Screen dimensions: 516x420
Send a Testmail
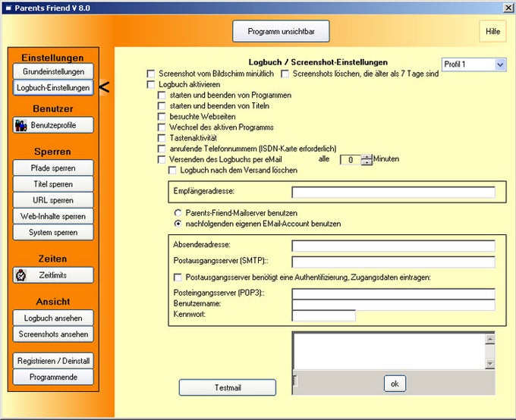228,387
